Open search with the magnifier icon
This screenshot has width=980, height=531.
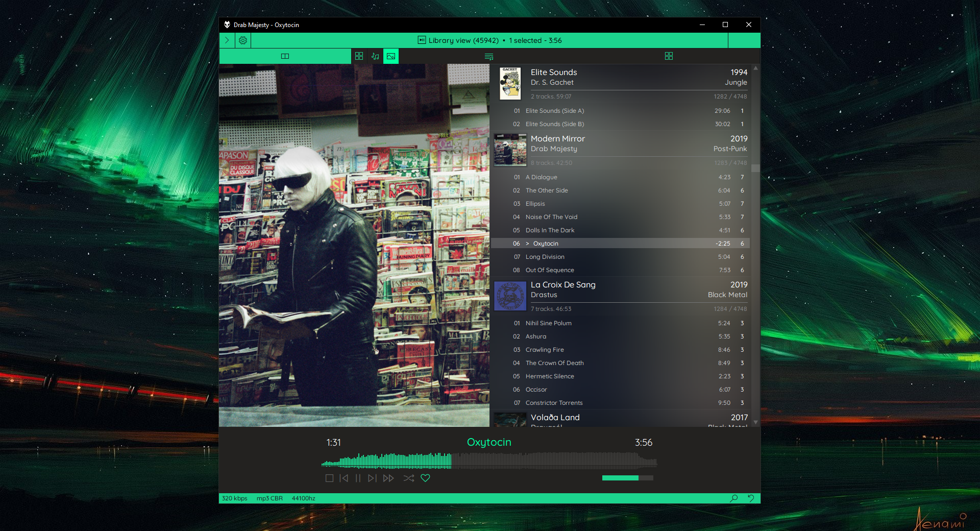[x=734, y=498]
